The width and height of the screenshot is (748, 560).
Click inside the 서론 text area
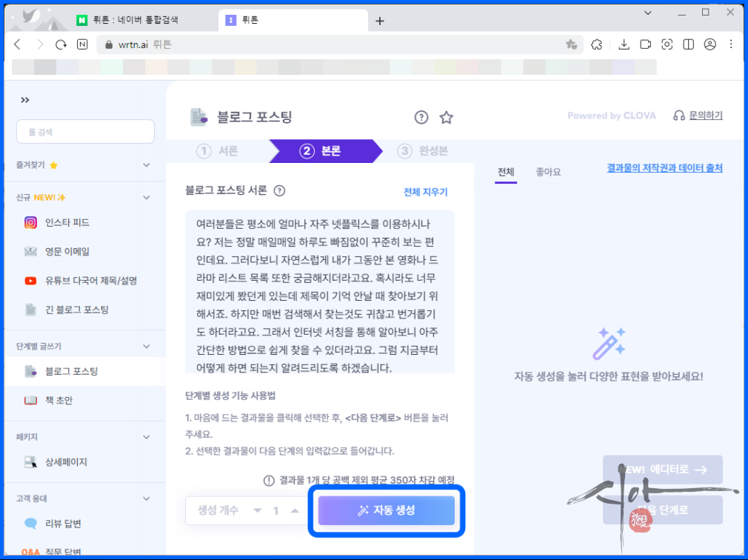tap(320, 291)
